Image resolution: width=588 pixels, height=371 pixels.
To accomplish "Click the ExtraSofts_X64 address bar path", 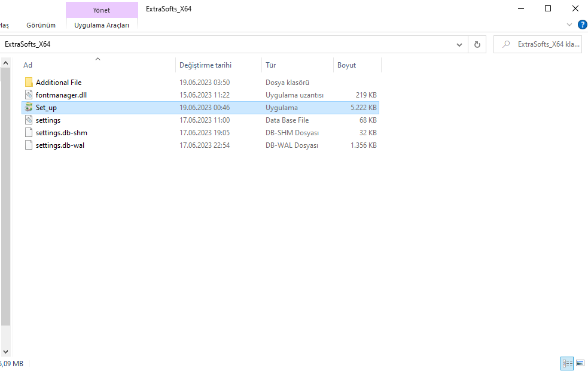I will click(28, 44).
